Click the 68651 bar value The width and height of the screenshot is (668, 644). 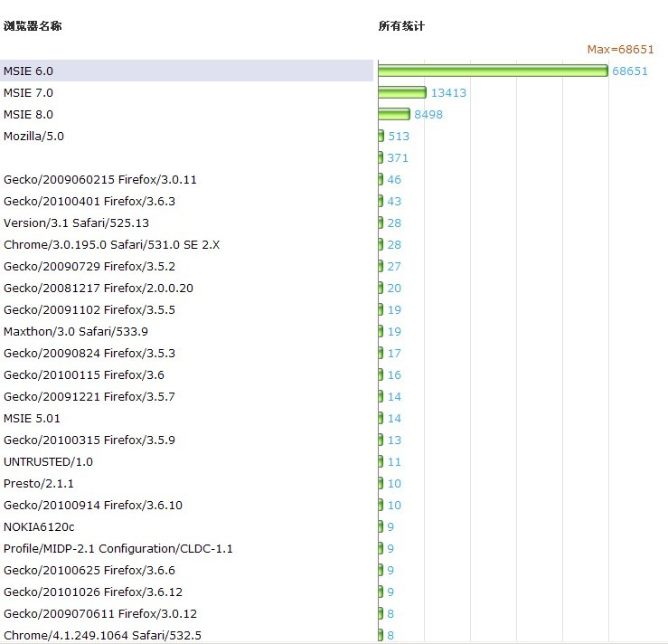point(630,71)
